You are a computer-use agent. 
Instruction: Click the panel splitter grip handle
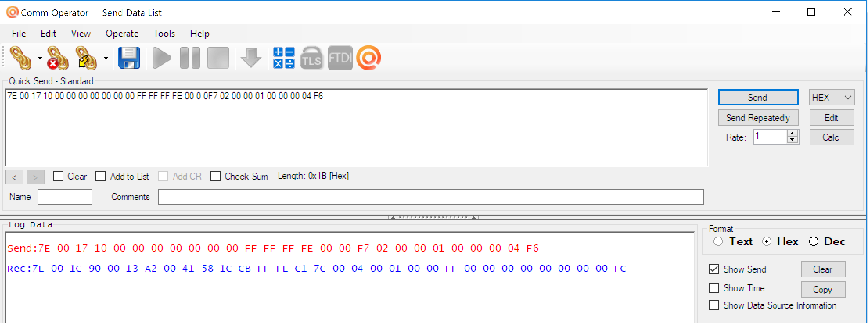(x=433, y=217)
